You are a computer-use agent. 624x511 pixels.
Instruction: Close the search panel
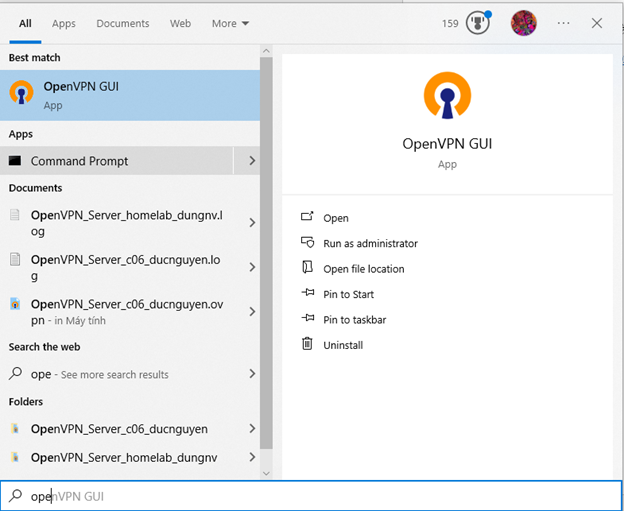click(x=597, y=23)
